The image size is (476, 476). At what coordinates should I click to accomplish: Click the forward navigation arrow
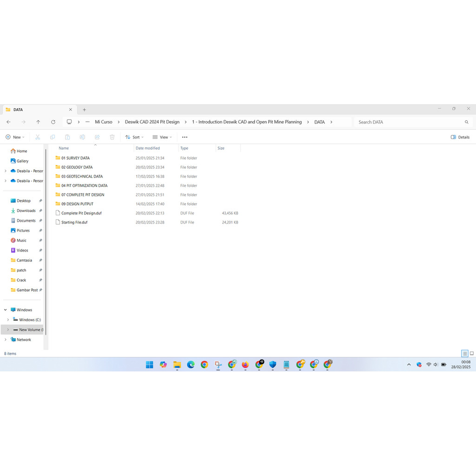[x=23, y=122]
